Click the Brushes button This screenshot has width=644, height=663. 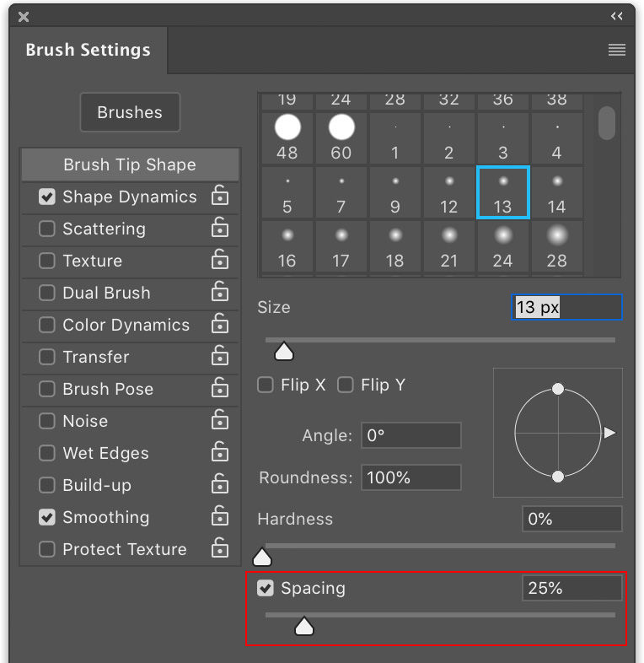tap(130, 112)
